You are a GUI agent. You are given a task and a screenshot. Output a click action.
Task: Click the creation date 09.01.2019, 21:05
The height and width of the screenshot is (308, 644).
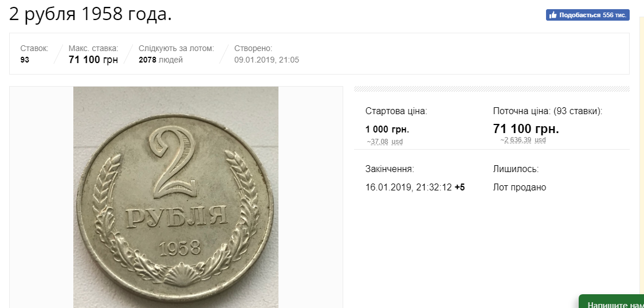click(x=266, y=60)
